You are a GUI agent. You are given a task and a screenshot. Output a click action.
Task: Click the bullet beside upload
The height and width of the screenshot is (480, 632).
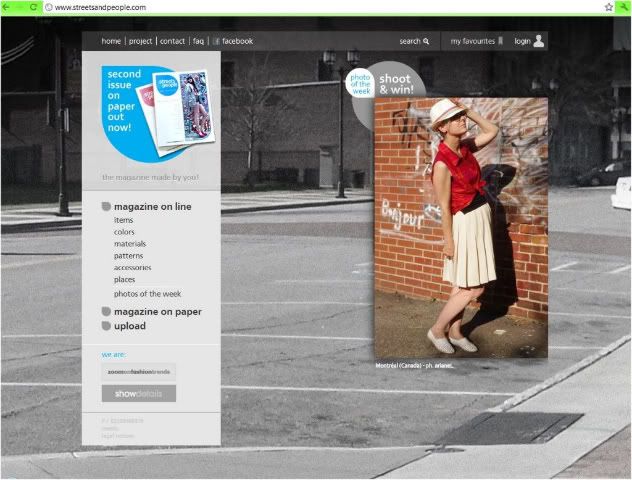106,326
